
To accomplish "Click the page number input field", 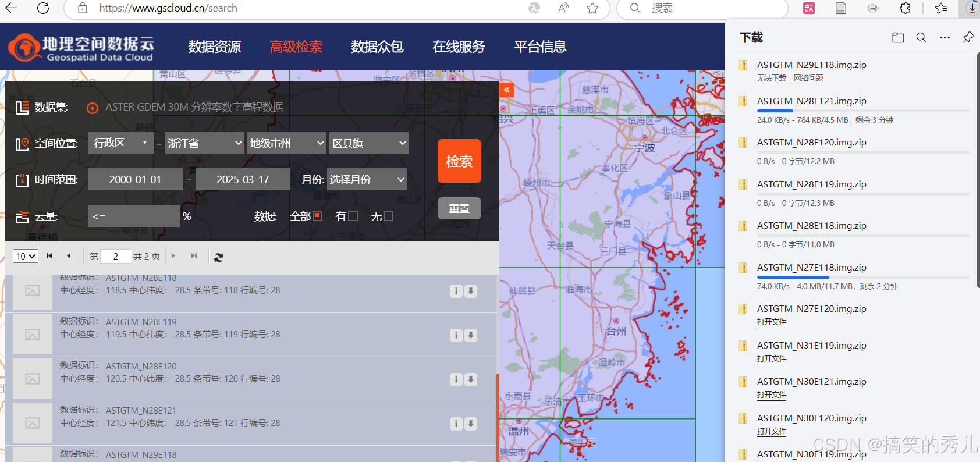I will 116,256.
